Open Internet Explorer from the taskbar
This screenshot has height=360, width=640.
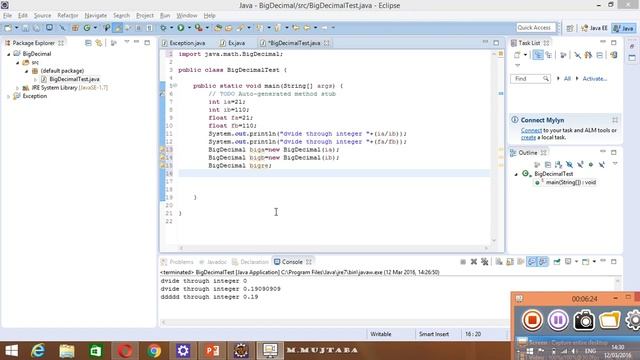pos(38,351)
